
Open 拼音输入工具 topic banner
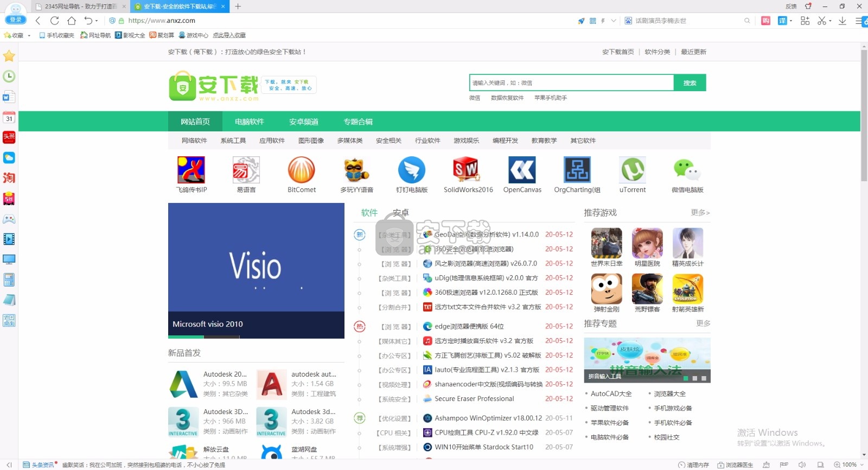647,360
